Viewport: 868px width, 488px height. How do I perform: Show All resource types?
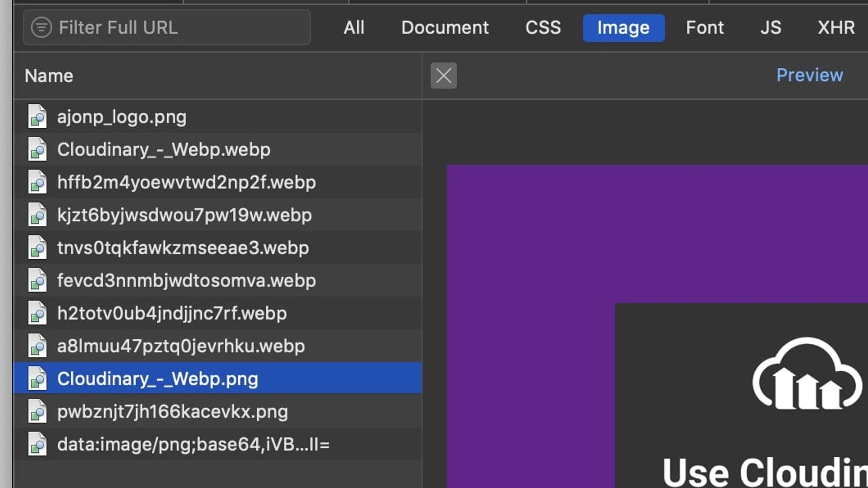coord(354,28)
